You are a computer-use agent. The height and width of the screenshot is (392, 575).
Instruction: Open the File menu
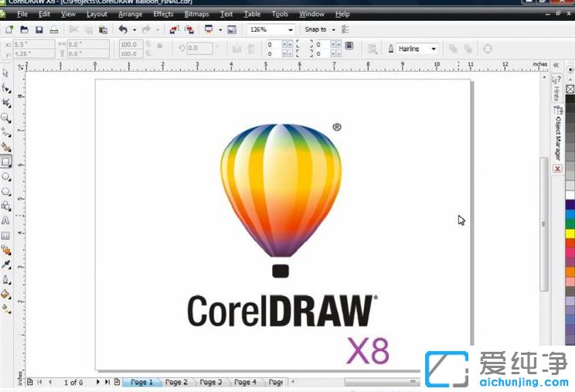click(x=22, y=14)
